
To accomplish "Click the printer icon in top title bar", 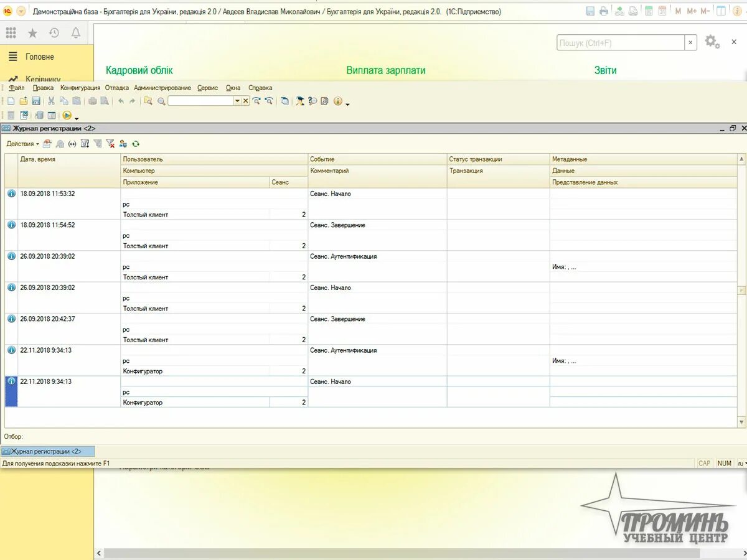I will pos(603,11).
